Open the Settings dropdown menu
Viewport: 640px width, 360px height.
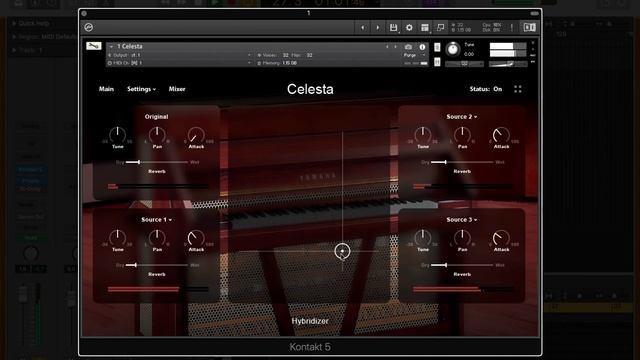(x=141, y=89)
